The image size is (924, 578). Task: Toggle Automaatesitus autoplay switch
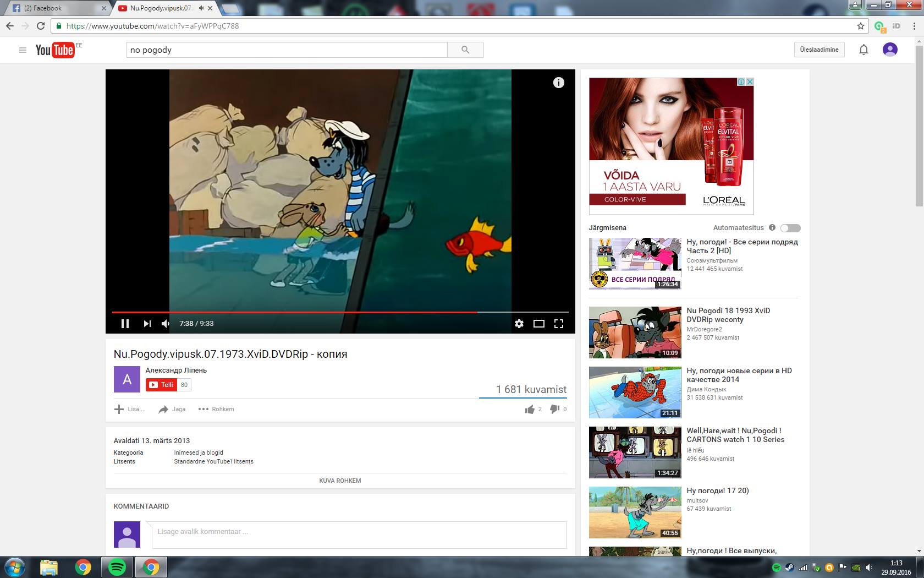(790, 228)
